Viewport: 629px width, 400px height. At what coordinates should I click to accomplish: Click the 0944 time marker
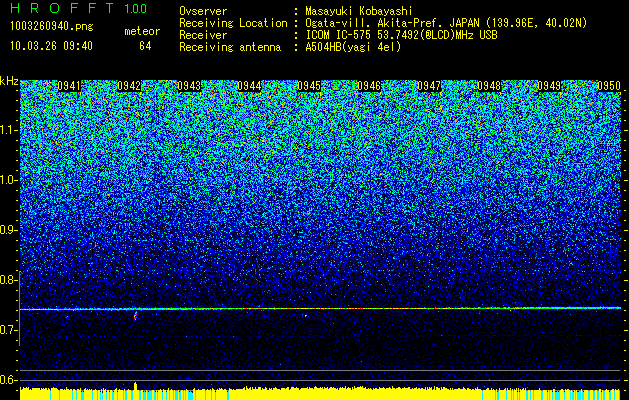249,86
